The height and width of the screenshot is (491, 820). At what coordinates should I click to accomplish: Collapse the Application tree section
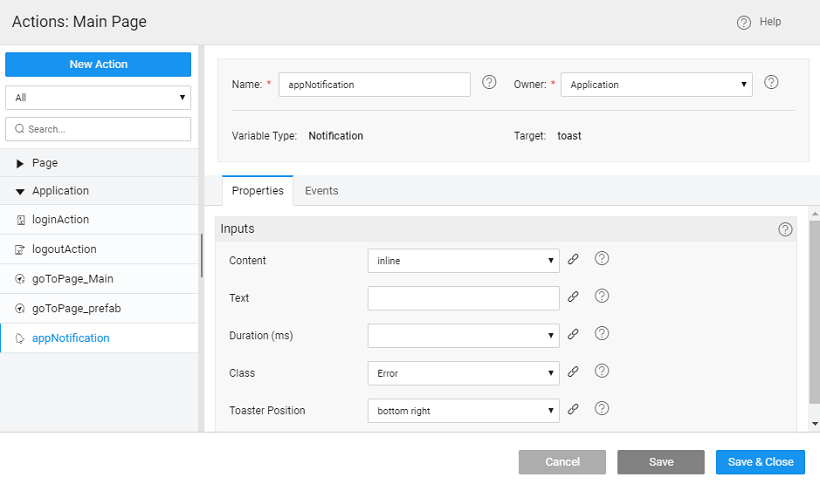(x=21, y=191)
